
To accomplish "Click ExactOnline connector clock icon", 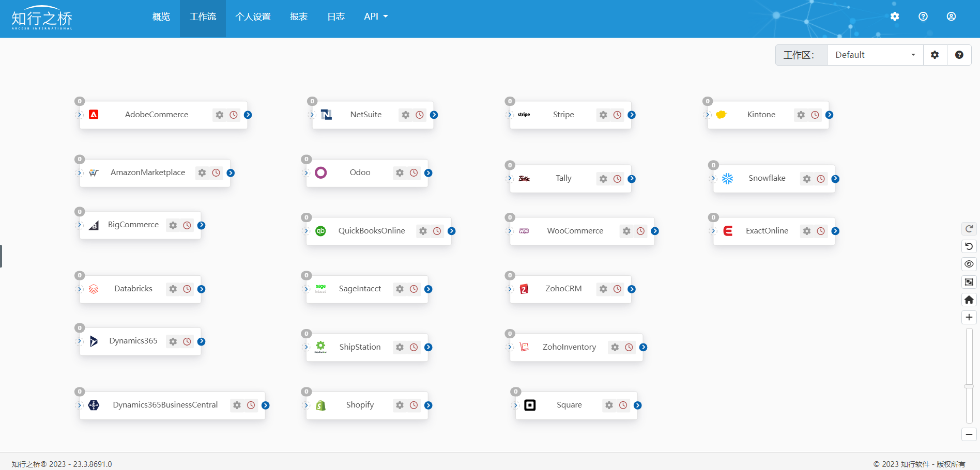I will 821,231.
